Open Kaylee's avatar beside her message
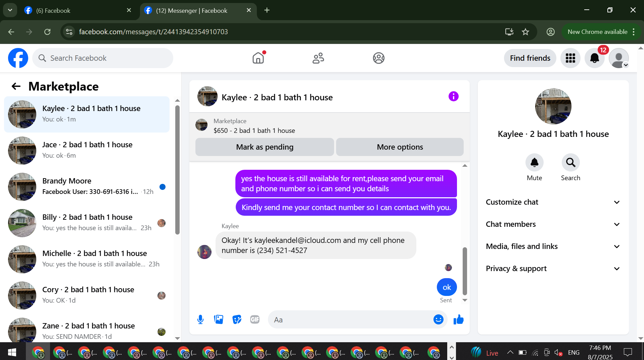 204,252
